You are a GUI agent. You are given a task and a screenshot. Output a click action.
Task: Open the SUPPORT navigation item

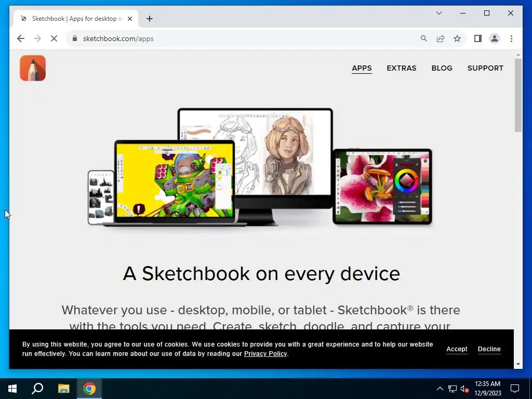(485, 68)
